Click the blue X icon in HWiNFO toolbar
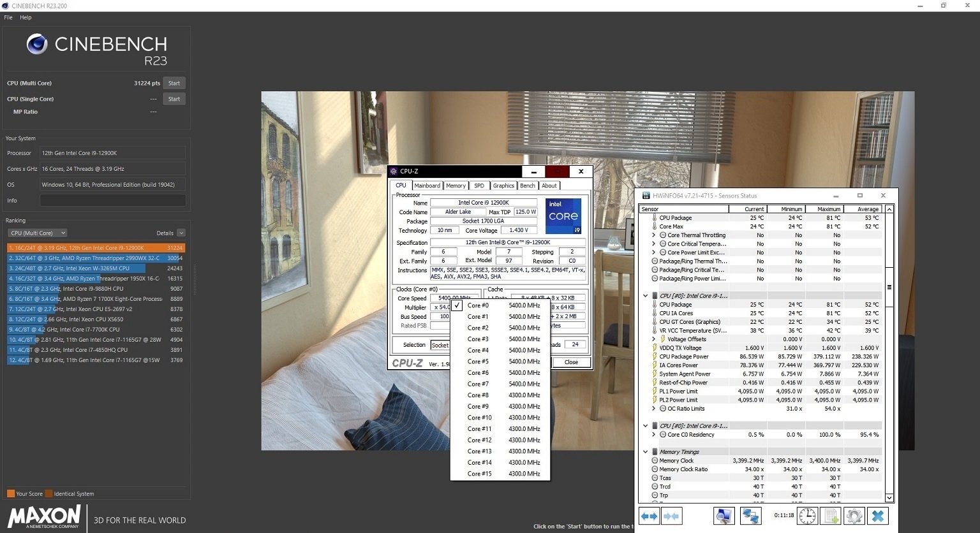The image size is (980, 533). [x=878, y=516]
